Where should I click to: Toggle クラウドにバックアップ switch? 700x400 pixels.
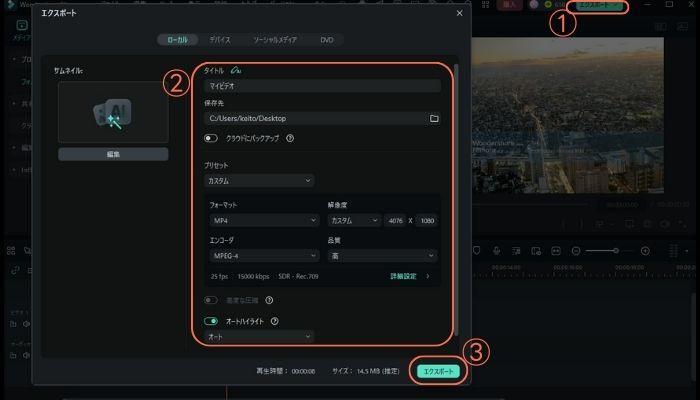click(211, 138)
